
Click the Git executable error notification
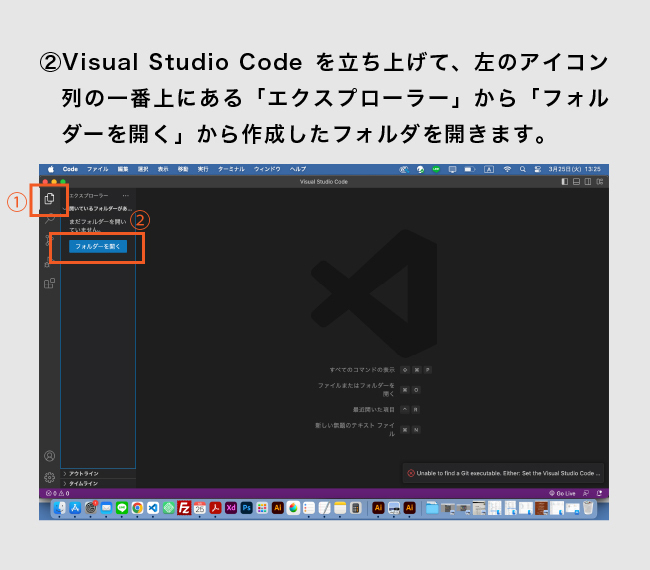pos(503,473)
